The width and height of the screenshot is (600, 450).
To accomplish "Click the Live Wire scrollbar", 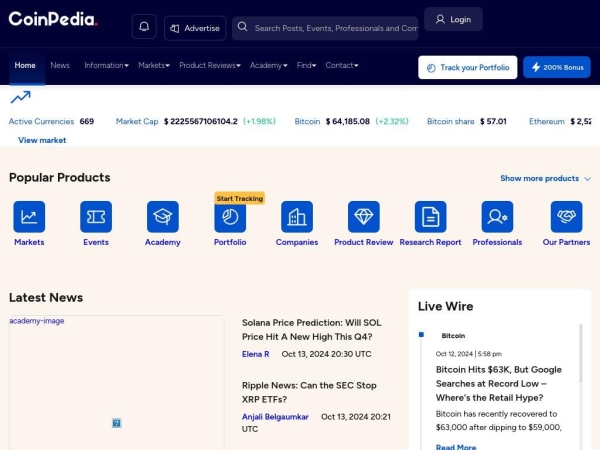I will coord(581,353).
